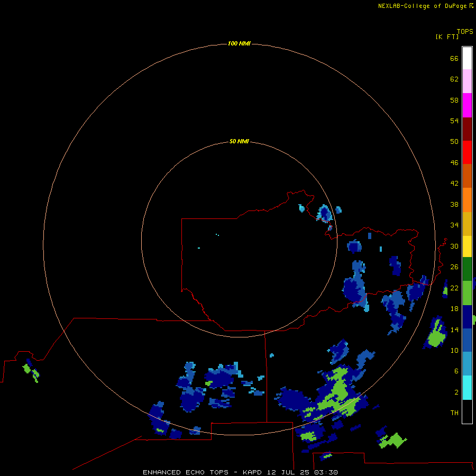476x476 pixels.
Task: Select the dark orange legend color band
Action: pos(467,176)
